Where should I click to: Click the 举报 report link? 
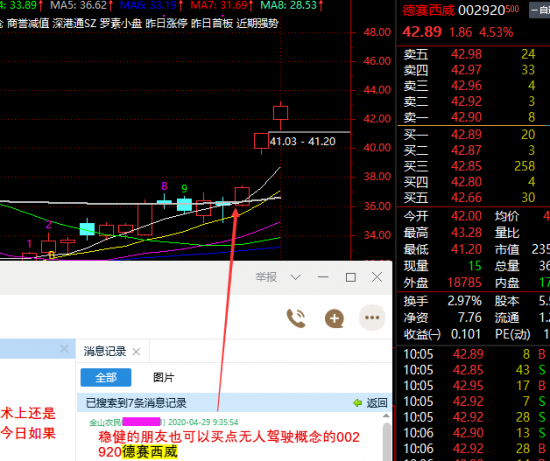click(x=266, y=277)
